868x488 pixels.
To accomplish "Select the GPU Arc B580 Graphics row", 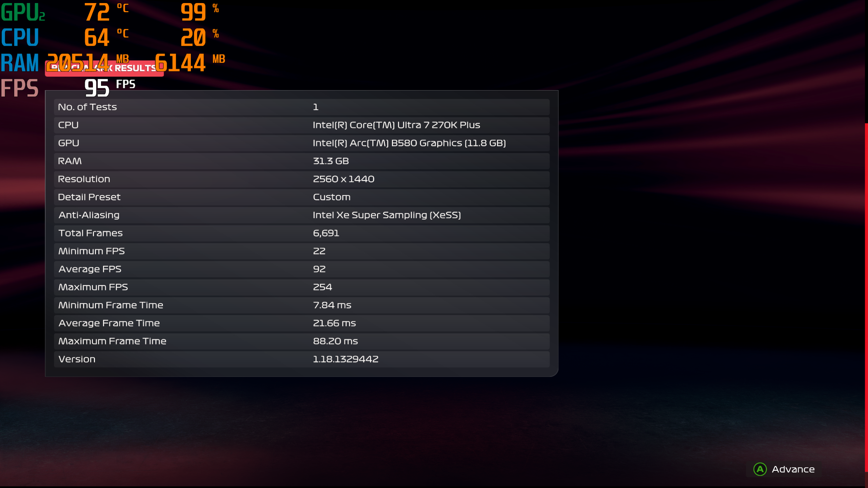I will pos(301,143).
